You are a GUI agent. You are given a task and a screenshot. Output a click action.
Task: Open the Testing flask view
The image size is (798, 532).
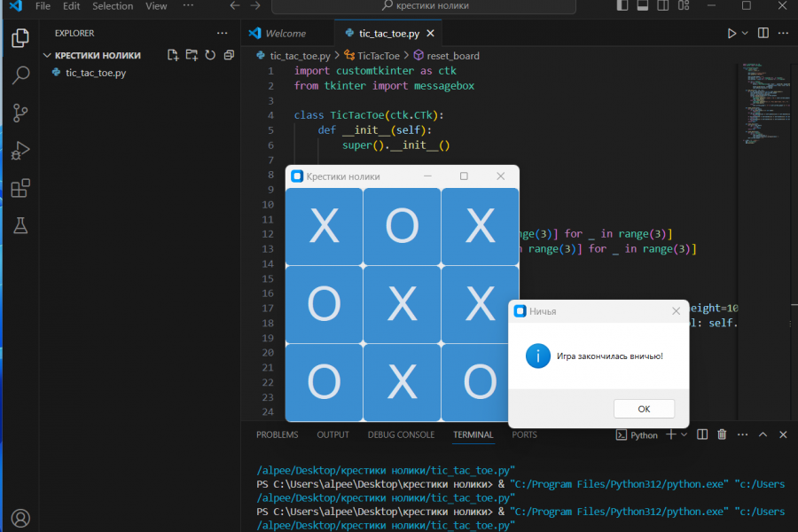coord(20,226)
